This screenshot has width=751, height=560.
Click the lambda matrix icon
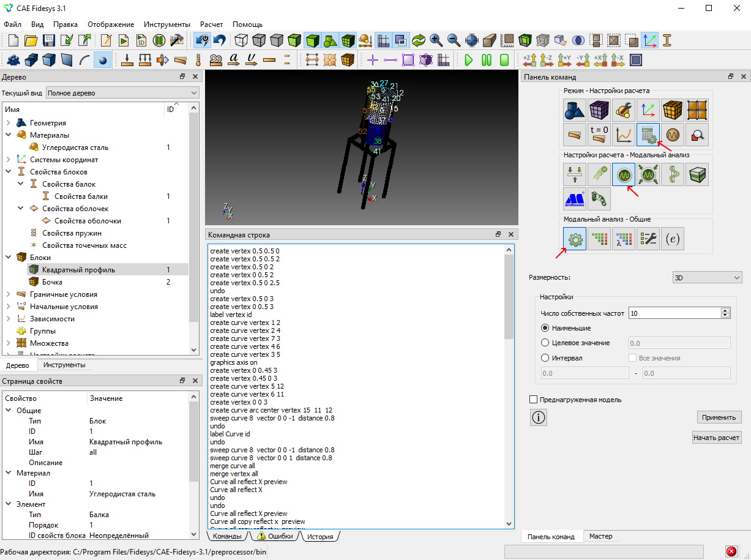(624, 239)
